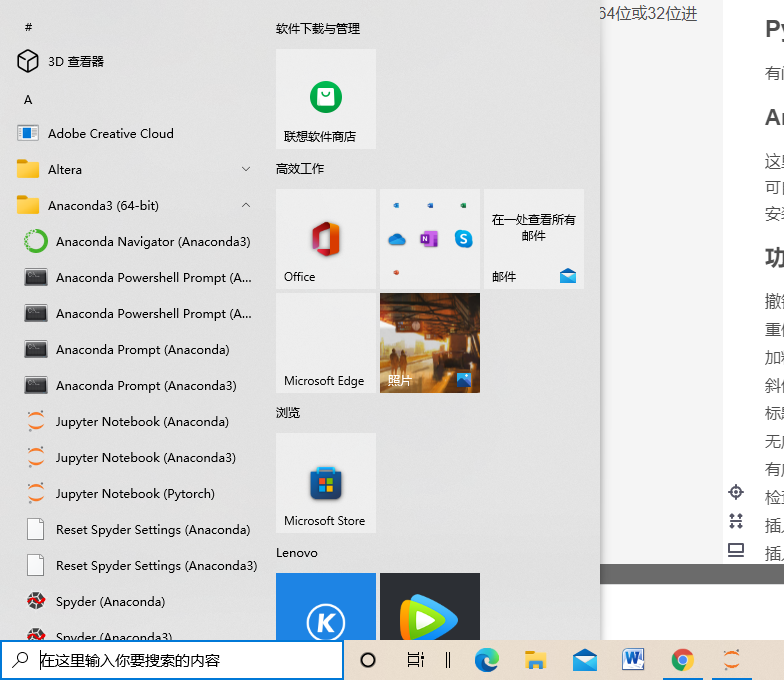The image size is (784, 680).
Task: Click the 软件下载与管理 group header
Action: pyautogui.click(x=318, y=28)
